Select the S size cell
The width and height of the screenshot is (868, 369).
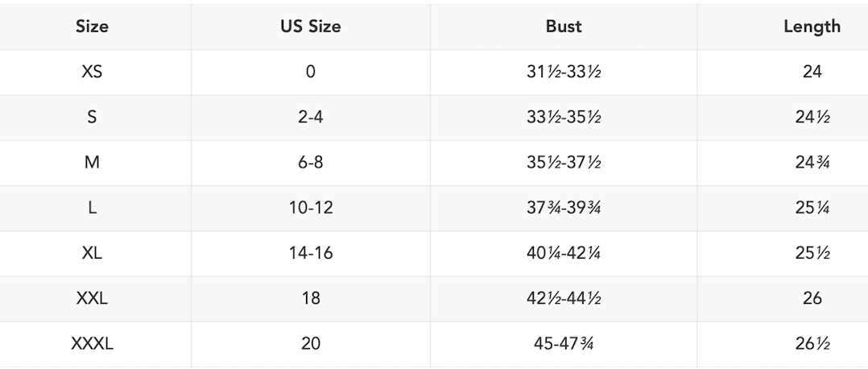tap(92, 117)
